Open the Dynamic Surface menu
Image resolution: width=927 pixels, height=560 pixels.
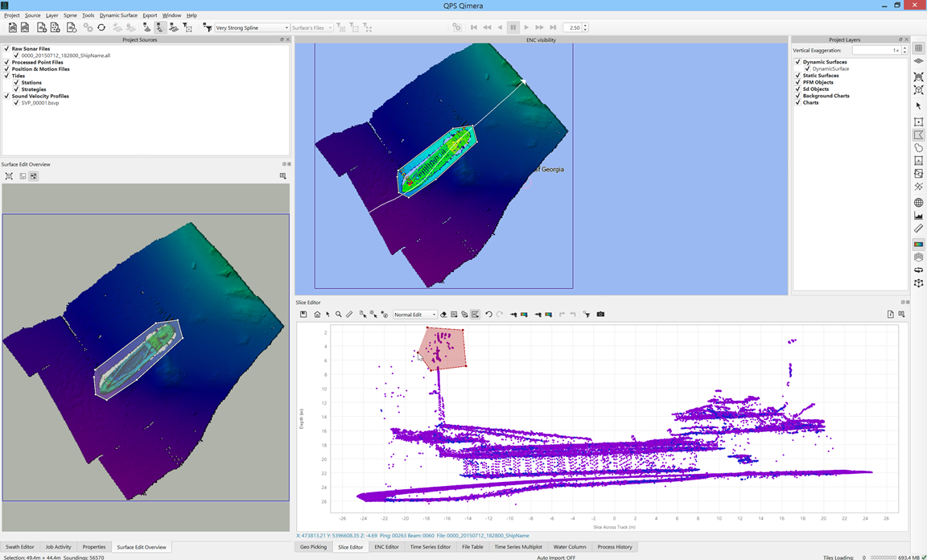click(x=118, y=15)
